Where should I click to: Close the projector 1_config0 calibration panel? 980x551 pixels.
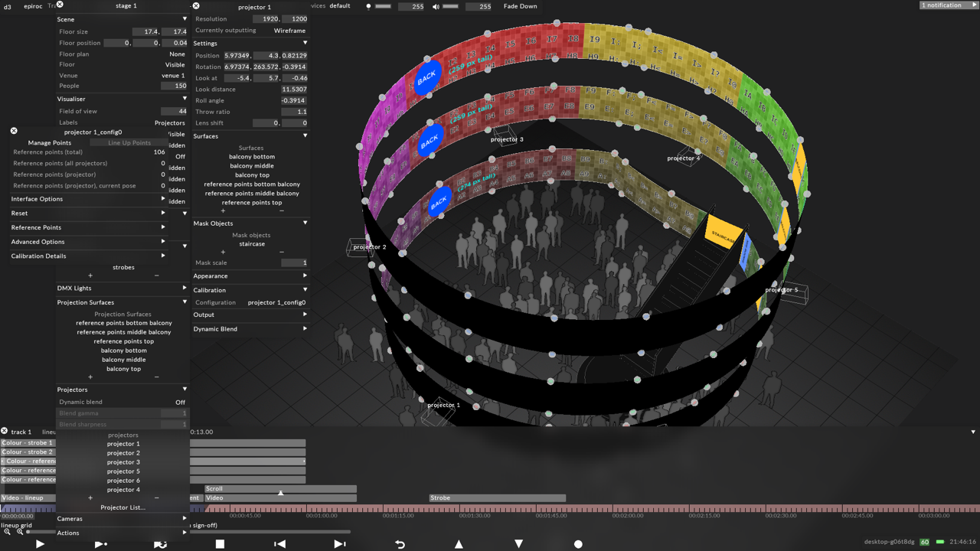pos(14,131)
